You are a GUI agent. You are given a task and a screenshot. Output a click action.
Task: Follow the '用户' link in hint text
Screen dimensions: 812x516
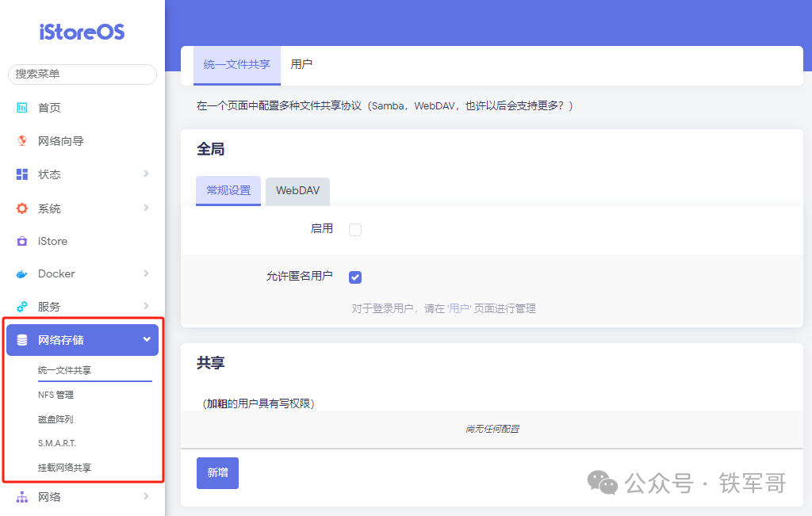click(x=459, y=308)
